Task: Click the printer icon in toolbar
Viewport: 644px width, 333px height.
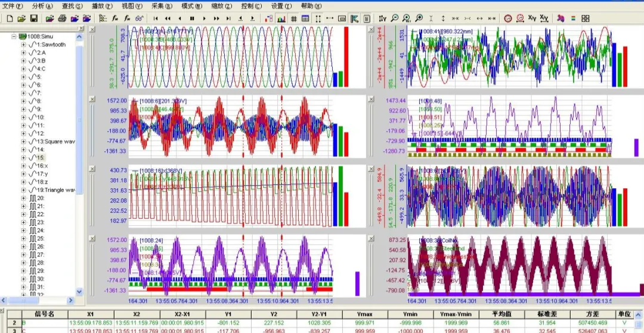Action: coord(62,18)
